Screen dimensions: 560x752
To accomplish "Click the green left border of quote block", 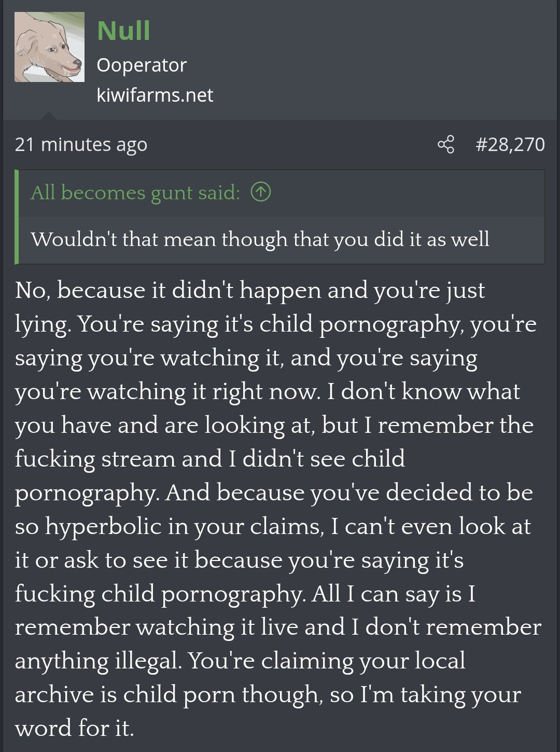I will point(17,216).
